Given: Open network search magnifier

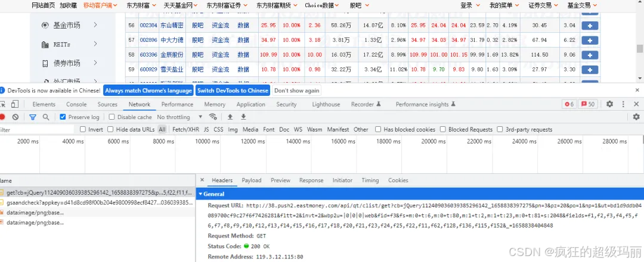Looking at the screenshot, I should [46, 117].
